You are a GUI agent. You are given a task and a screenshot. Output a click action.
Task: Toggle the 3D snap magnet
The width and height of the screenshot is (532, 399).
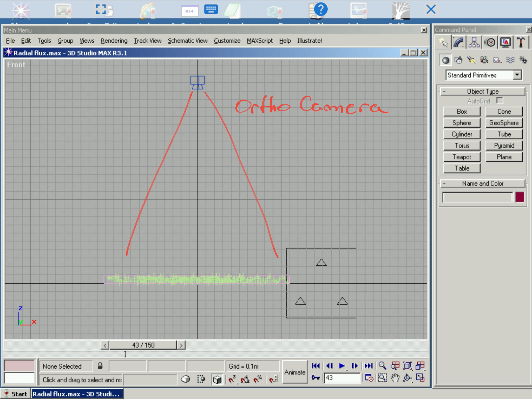232,379
